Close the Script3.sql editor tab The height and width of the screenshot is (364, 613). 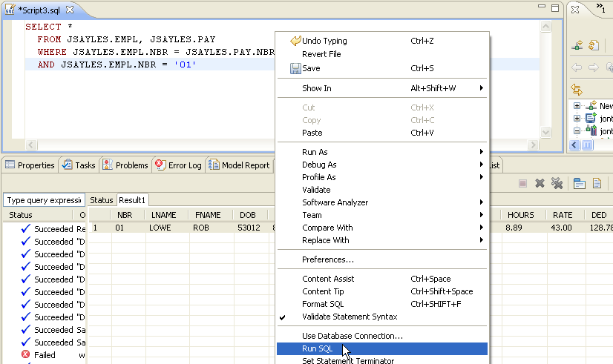tap(70, 10)
